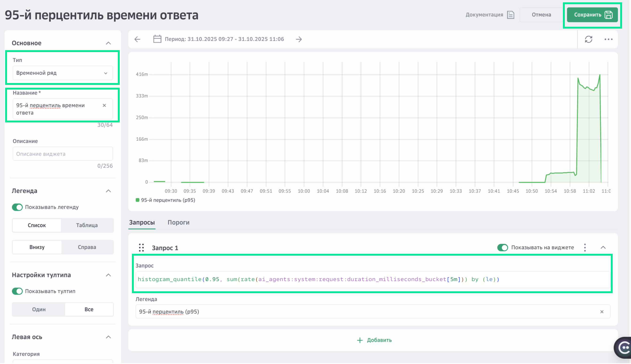Disable Показывать на виджете for Запрос 1

[503, 247]
